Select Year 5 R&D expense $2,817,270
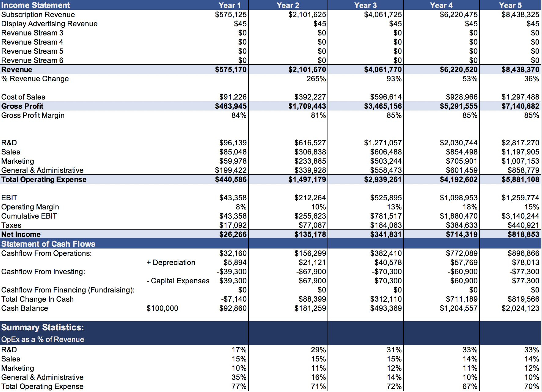The image size is (542, 392). click(x=520, y=143)
